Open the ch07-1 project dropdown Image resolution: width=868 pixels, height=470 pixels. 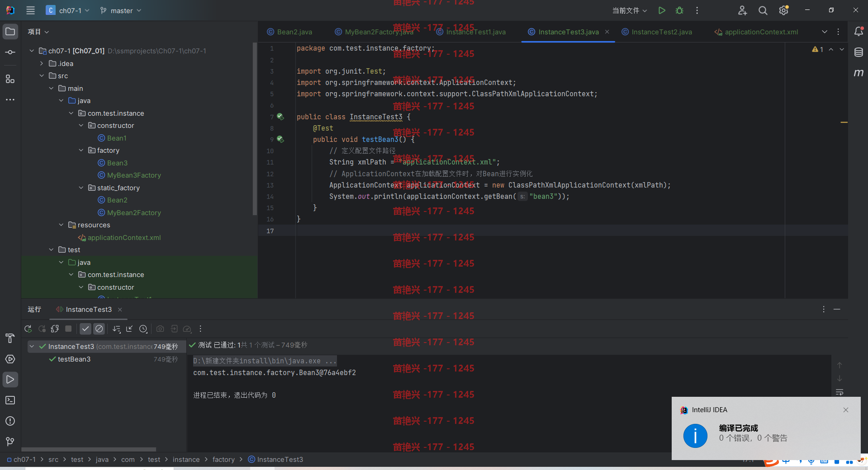pos(68,10)
